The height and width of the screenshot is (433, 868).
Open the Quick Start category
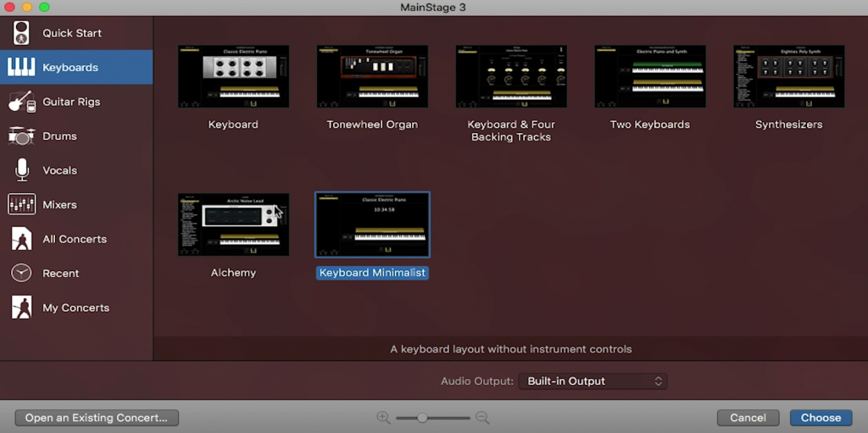point(72,33)
